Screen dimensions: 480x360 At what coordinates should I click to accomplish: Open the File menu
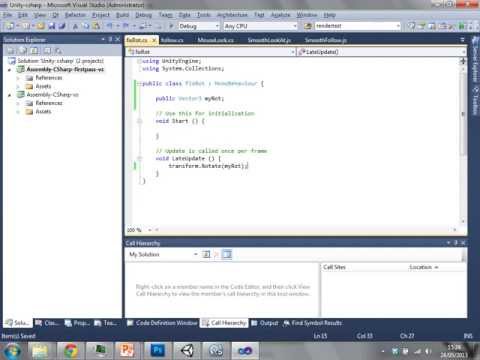7,15
